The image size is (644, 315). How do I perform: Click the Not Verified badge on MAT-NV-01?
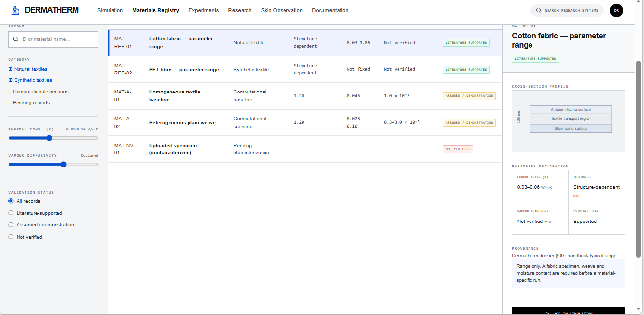[x=458, y=149]
